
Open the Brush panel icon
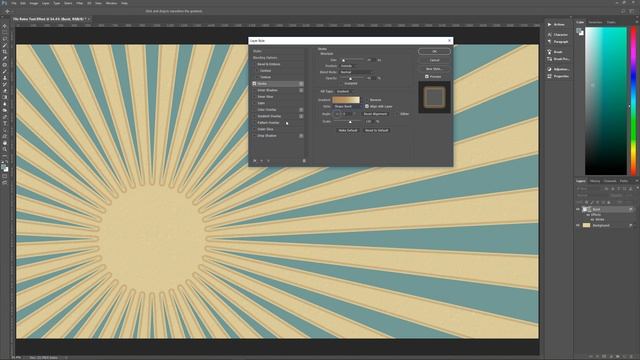(549, 52)
